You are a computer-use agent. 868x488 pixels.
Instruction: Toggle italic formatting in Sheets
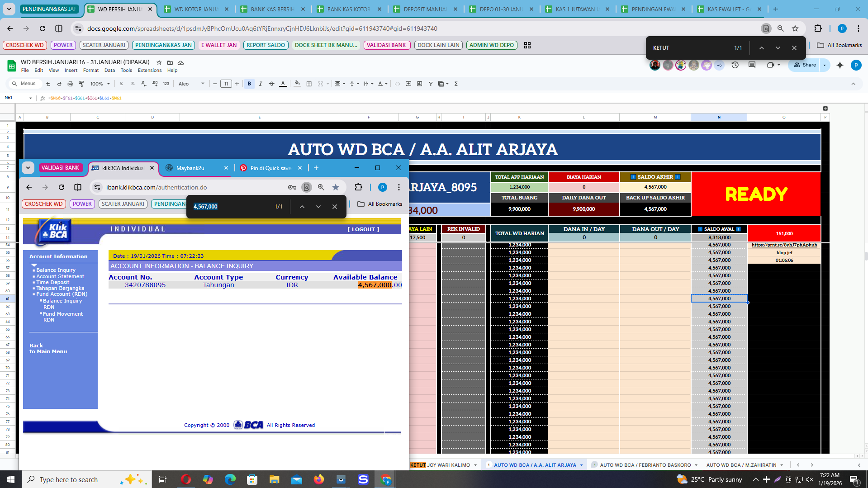click(x=261, y=84)
